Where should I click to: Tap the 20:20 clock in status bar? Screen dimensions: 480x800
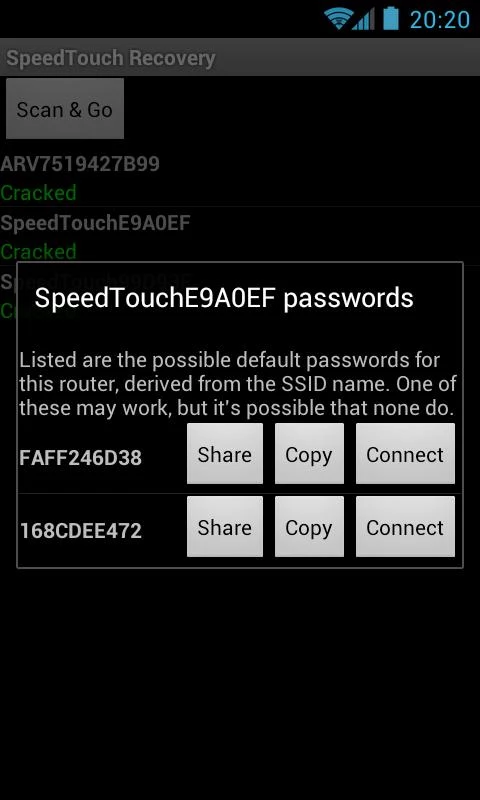tap(440, 20)
